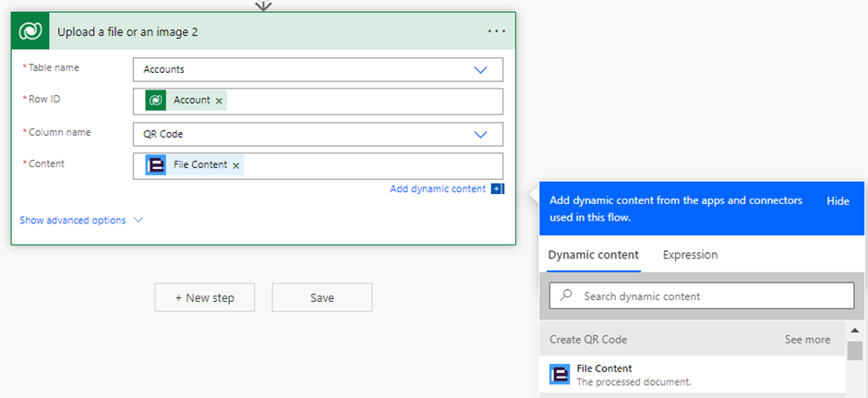Click the blue dynamic content plus icon
Viewport: 868px width, 398px height.
click(497, 189)
